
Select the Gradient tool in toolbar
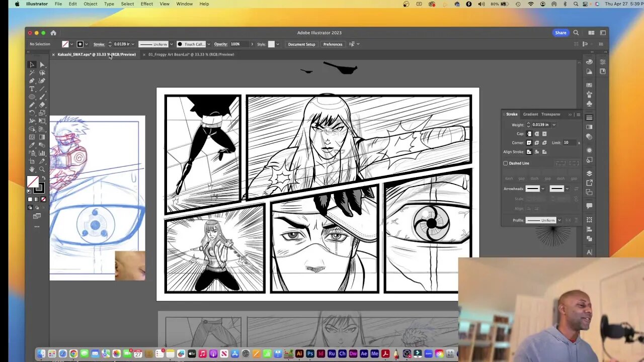click(x=42, y=137)
